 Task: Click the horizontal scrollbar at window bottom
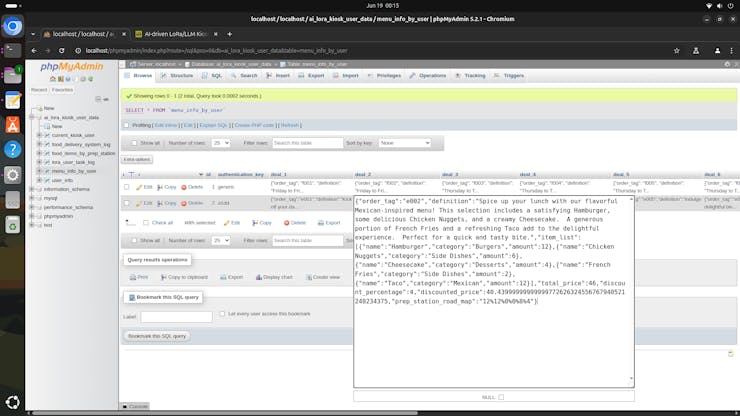tap(224, 413)
